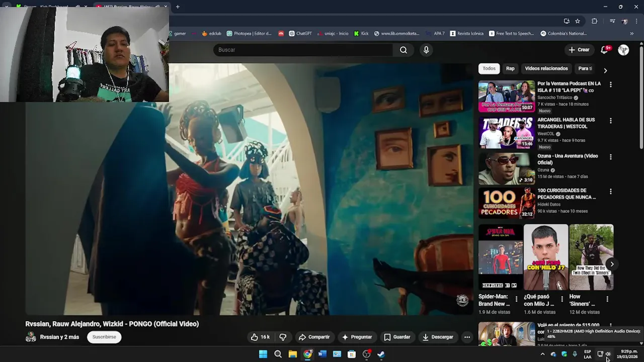
Task: Click the Descargar download button
Action: 438,337
